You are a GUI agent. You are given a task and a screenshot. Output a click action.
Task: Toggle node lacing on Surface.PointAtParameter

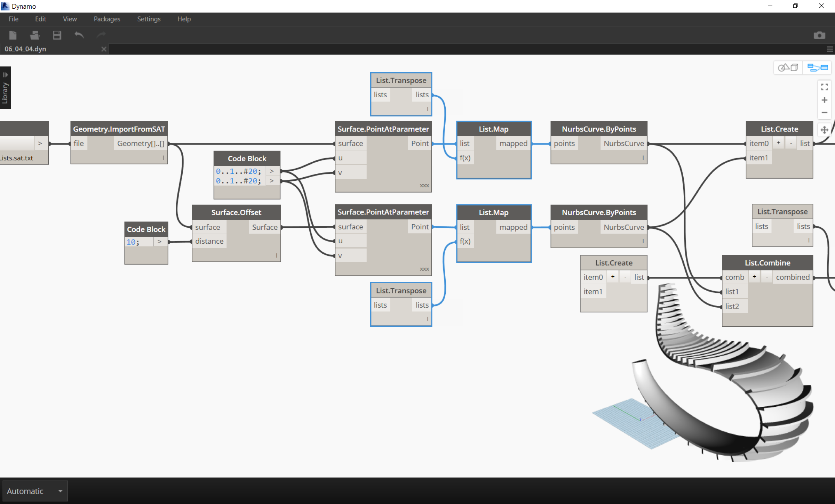[423, 185]
